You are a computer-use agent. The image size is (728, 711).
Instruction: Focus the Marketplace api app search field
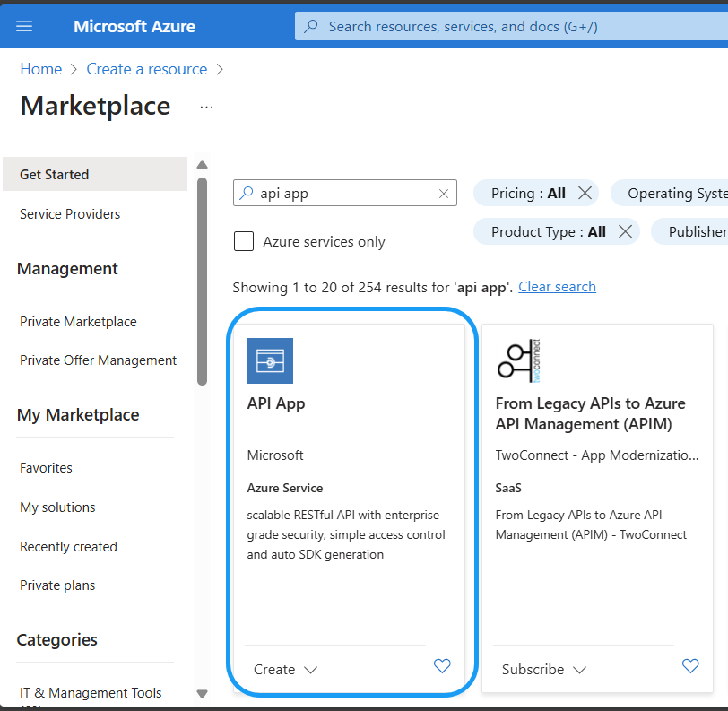coord(345,193)
